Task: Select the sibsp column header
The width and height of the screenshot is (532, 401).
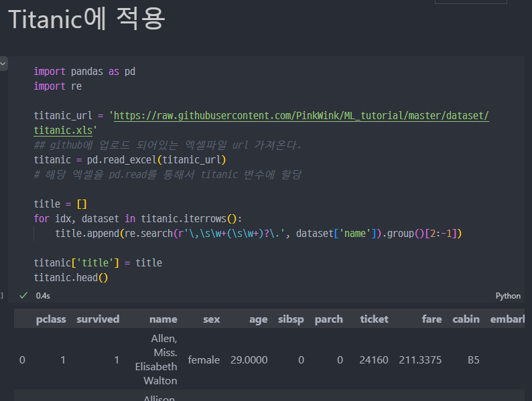Action: tap(291, 319)
